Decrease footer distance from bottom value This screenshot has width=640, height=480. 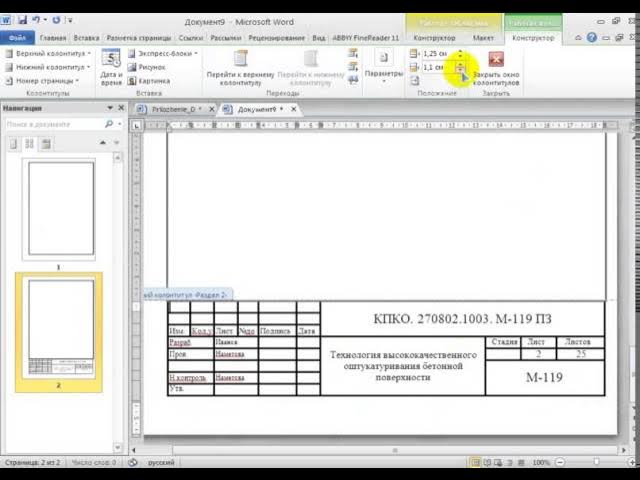click(460, 70)
